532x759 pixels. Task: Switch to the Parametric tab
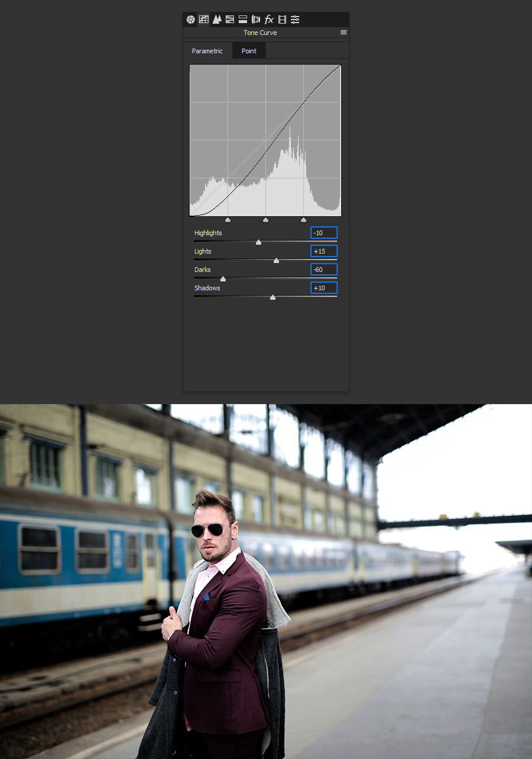[207, 51]
